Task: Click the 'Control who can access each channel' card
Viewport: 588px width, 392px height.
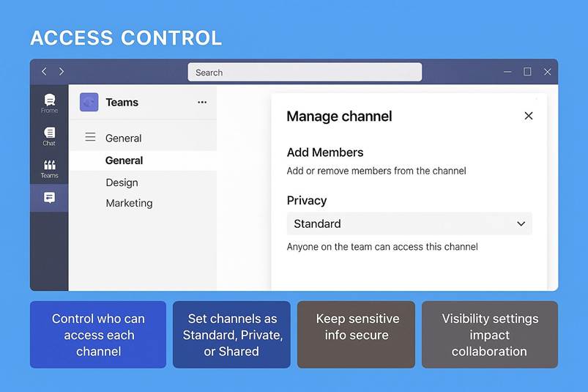Action: point(98,335)
